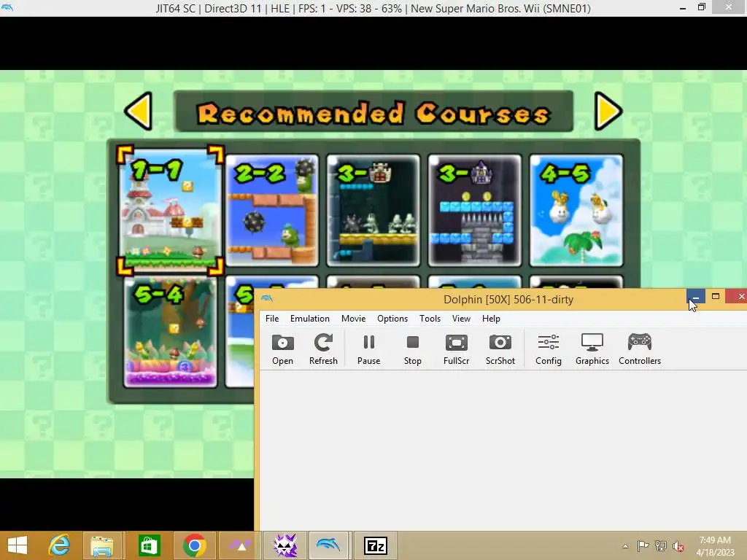This screenshot has width=747, height=560.
Task: Restore down the game window
Action: pos(702,7)
